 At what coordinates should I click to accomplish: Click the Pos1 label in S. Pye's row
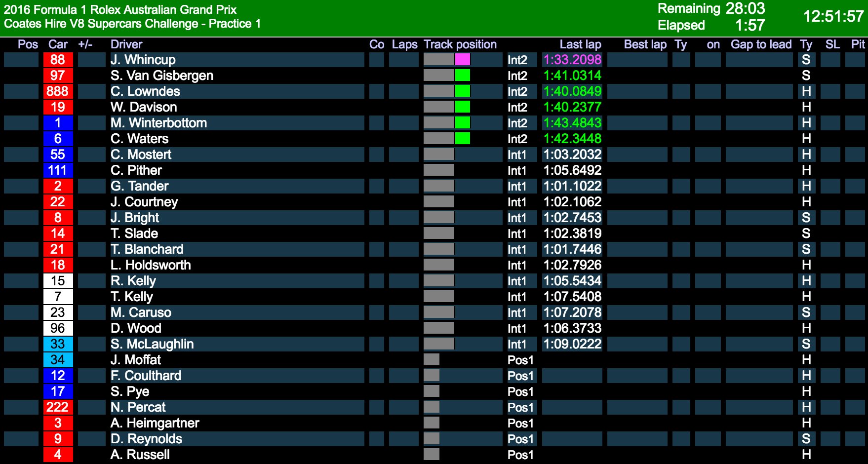520,391
